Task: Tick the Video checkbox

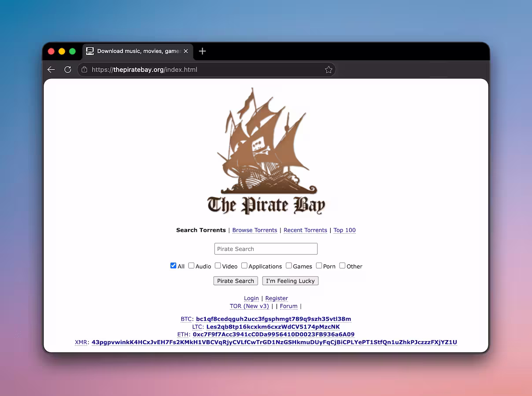Action: pyautogui.click(x=218, y=265)
